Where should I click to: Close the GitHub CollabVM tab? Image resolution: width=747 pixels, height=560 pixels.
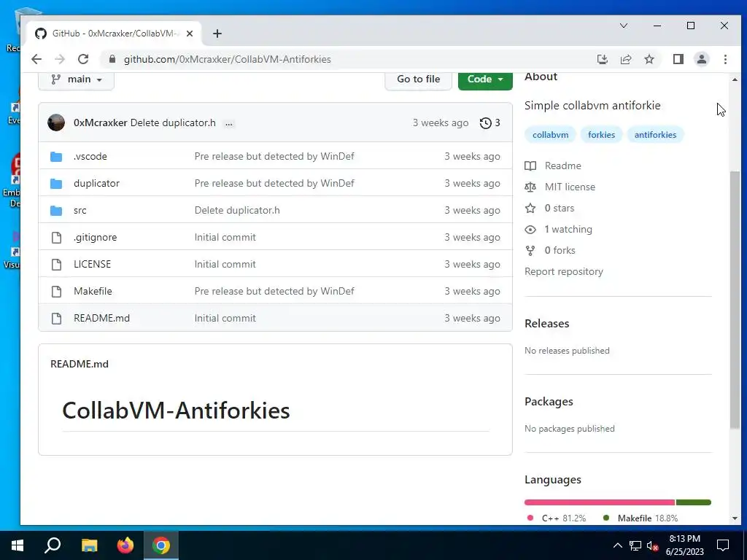pyautogui.click(x=190, y=34)
